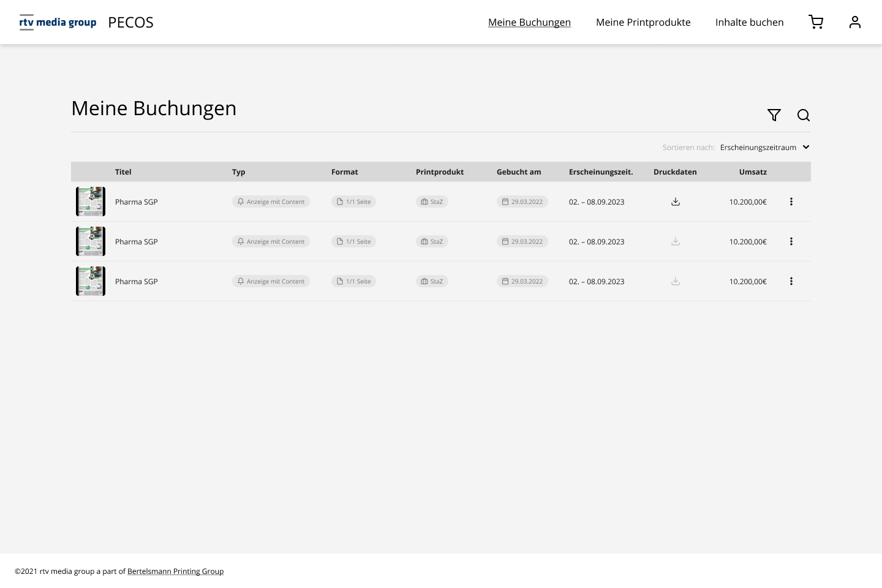Open the first booking's preview thumbnail

(x=91, y=202)
